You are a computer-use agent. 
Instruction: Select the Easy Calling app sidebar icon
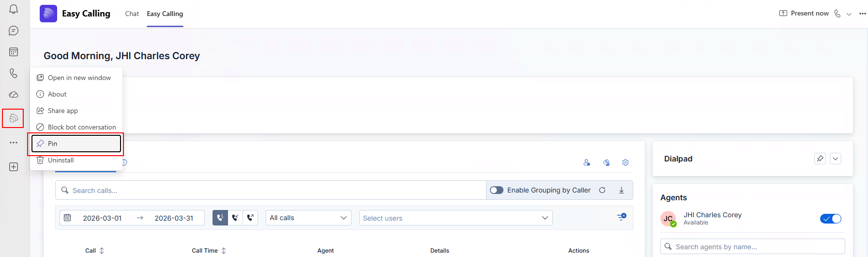[x=14, y=118]
